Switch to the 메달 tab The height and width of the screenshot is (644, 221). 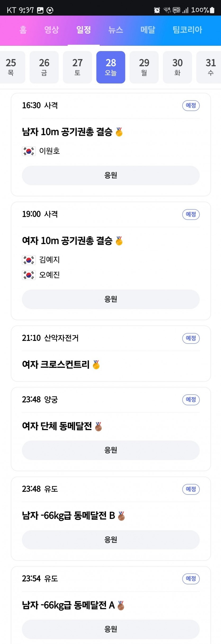tap(148, 29)
